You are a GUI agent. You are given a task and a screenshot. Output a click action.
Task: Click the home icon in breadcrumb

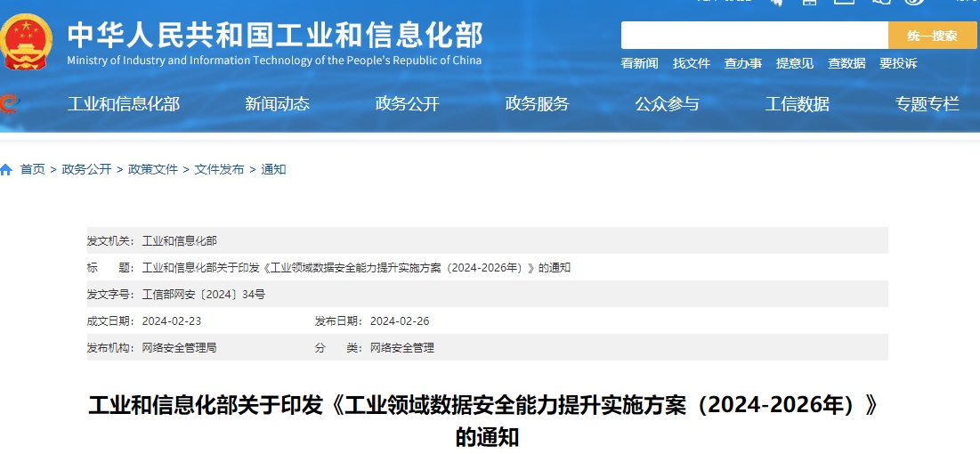click(6, 169)
